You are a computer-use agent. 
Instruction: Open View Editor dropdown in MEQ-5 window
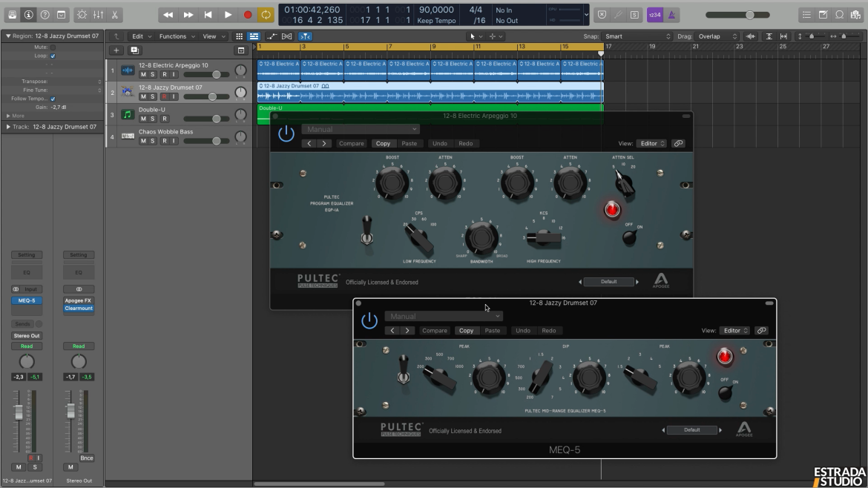pyautogui.click(x=734, y=331)
